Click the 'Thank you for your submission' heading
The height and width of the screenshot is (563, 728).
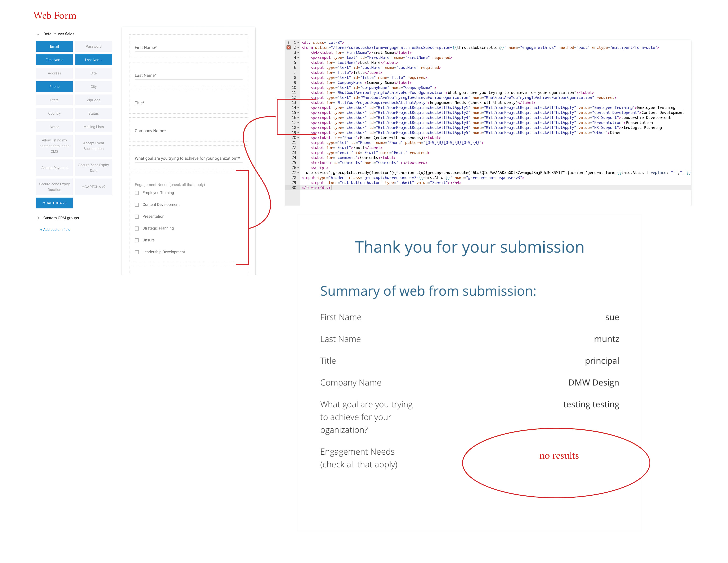(469, 247)
